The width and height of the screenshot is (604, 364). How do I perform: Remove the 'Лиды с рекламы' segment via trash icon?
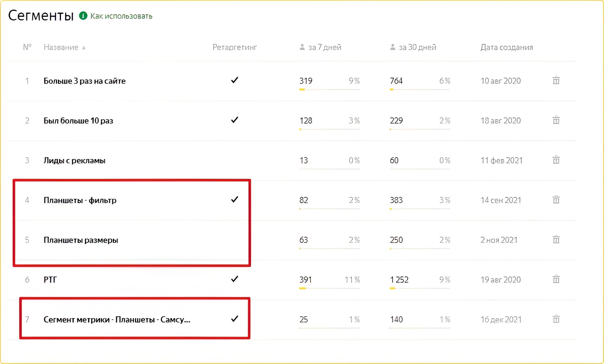point(556,160)
